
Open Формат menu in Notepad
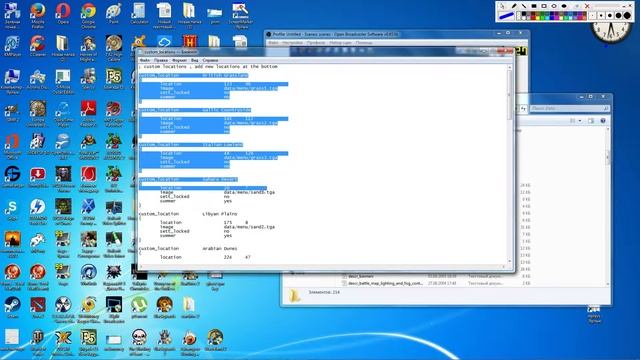[x=179, y=60]
